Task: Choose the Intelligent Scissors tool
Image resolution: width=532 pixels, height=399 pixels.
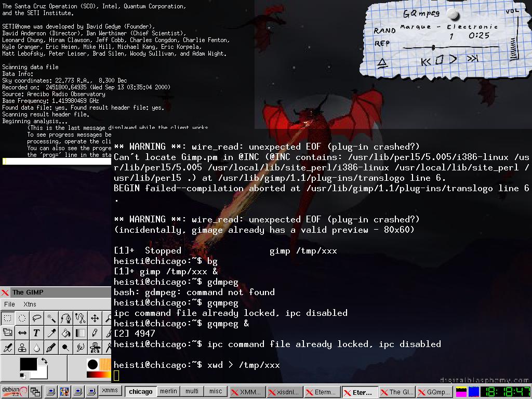Action: tap(80, 318)
